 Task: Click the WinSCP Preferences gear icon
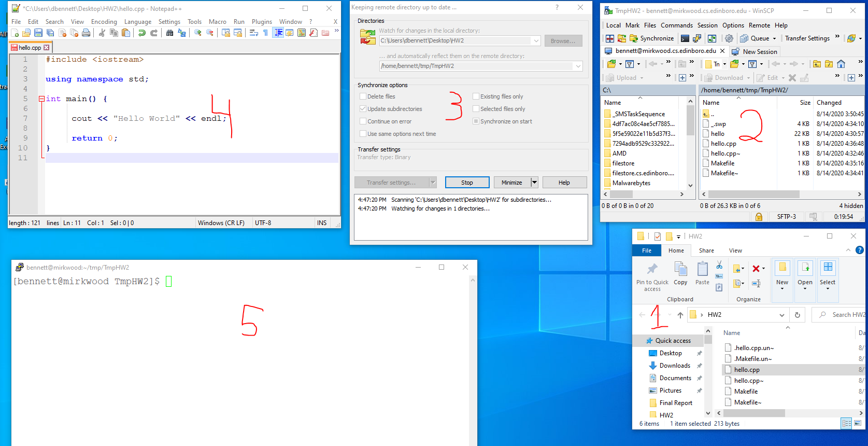729,38
